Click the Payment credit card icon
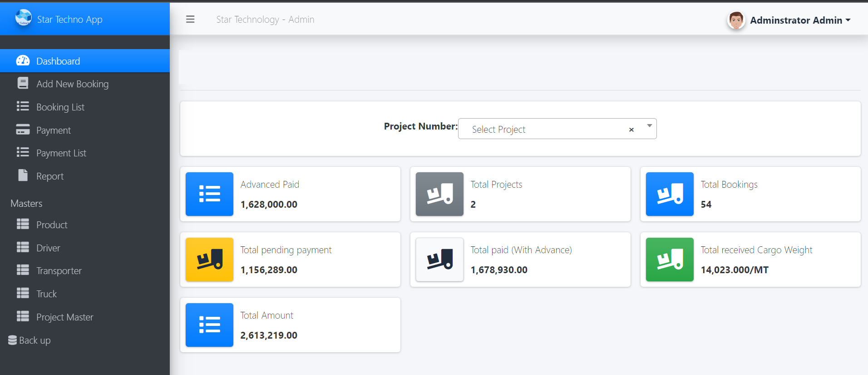The image size is (868, 375). pos(23,130)
